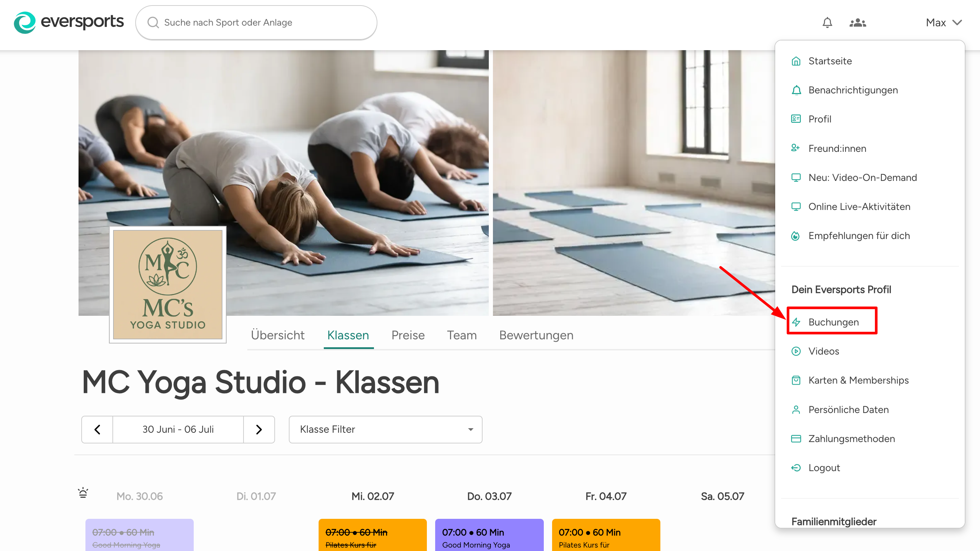Click the search magnifier icon
Screen dimensions: 980x551
153,22
